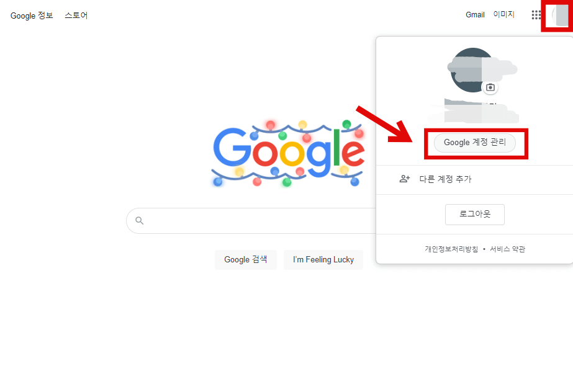
Task: Open the 서비스 약관 terms link
Action: click(507, 249)
